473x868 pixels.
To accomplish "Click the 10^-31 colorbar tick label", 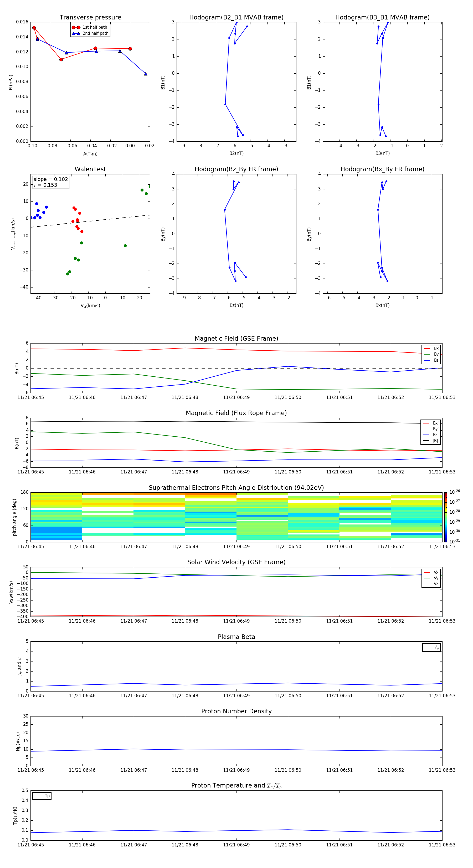I will click(x=455, y=542).
